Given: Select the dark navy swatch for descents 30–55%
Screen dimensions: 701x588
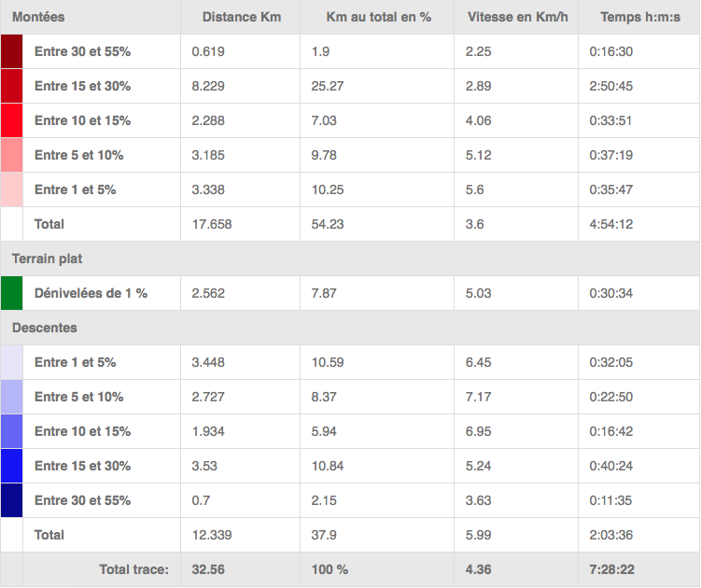Looking at the screenshot, I should point(11,500).
